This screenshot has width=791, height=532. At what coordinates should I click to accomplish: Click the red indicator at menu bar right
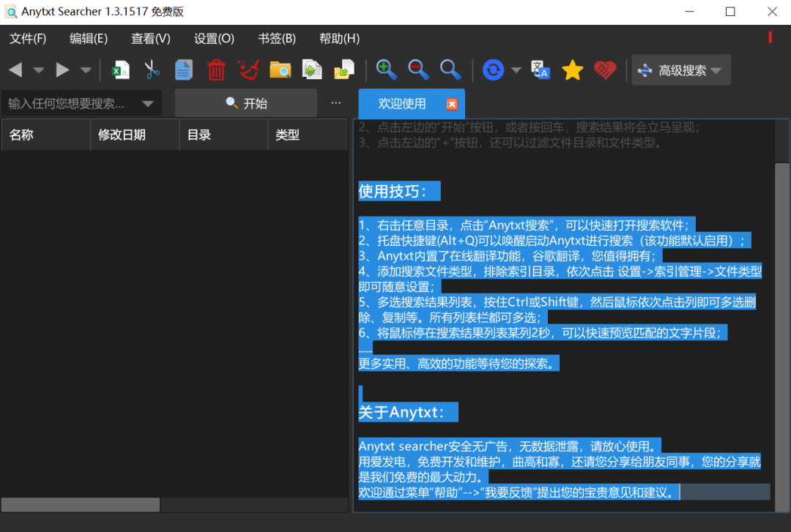(x=770, y=37)
